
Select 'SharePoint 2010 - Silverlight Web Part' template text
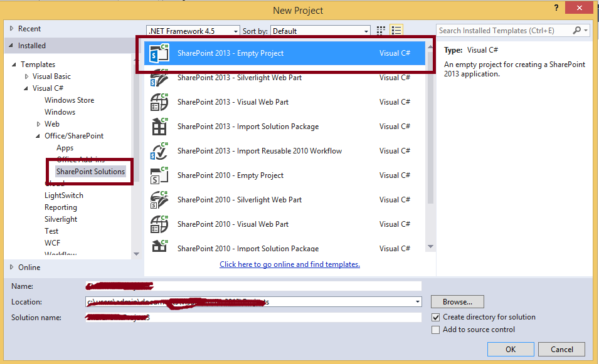[x=240, y=200]
